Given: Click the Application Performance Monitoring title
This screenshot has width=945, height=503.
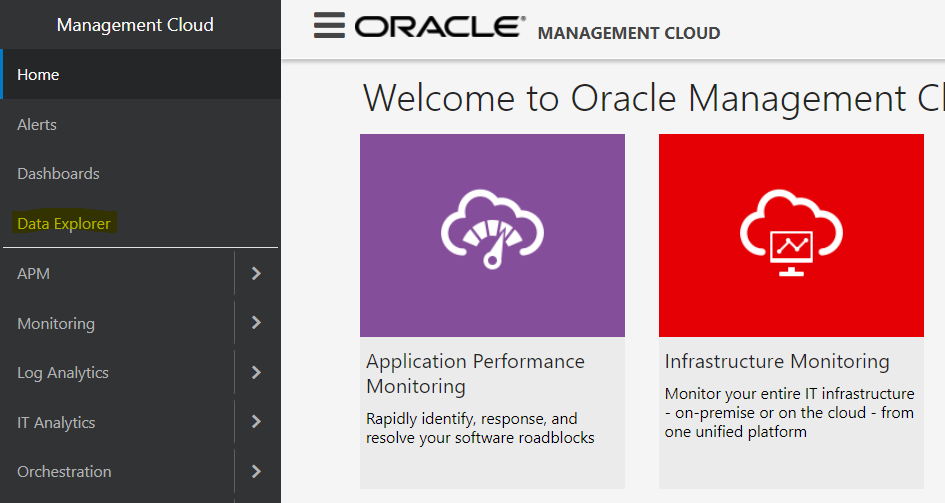Looking at the screenshot, I should [475, 373].
